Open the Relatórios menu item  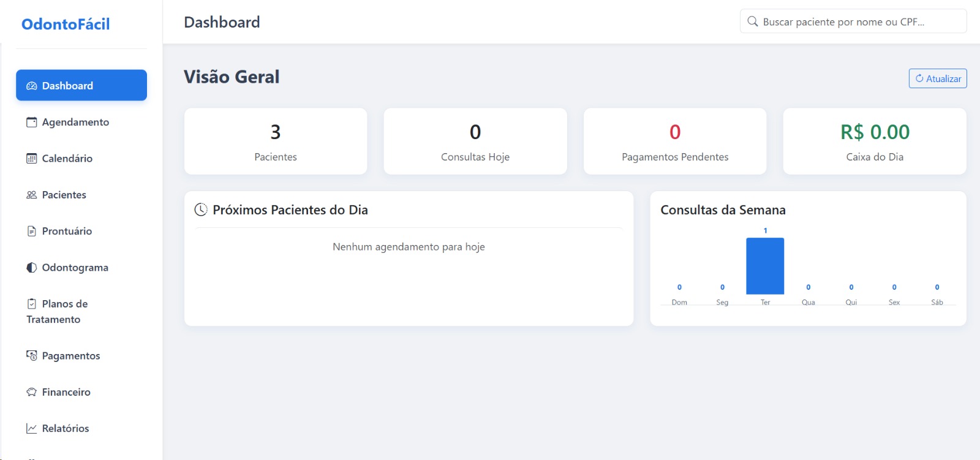[x=65, y=428]
